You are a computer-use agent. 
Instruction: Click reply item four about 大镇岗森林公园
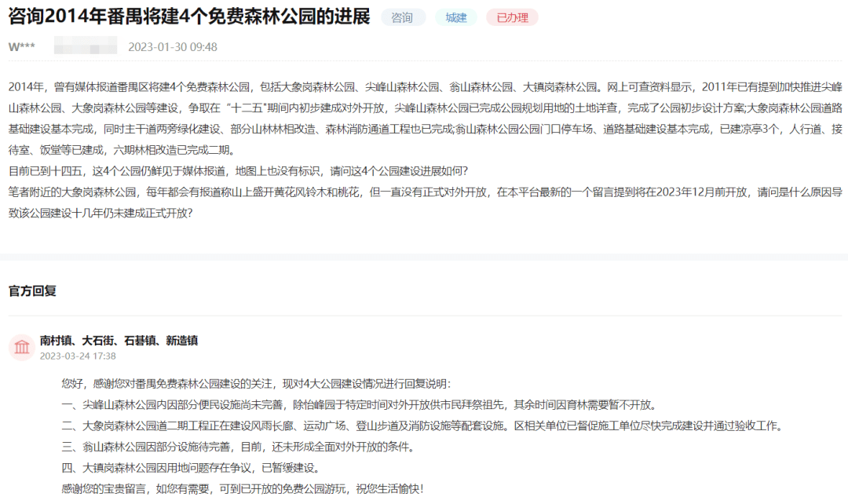(x=190, y=468)
